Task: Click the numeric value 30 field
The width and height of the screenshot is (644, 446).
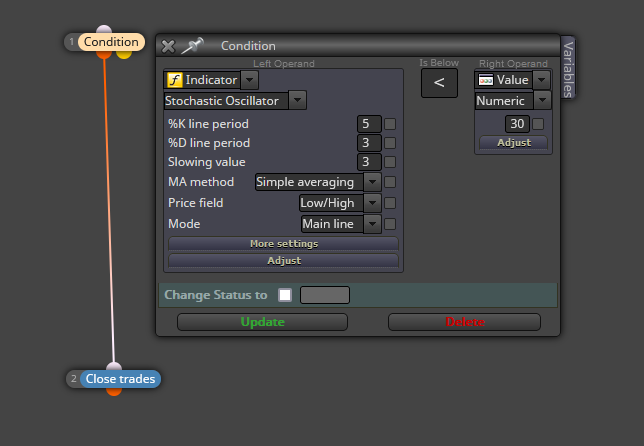Action: tap(517, 124)
